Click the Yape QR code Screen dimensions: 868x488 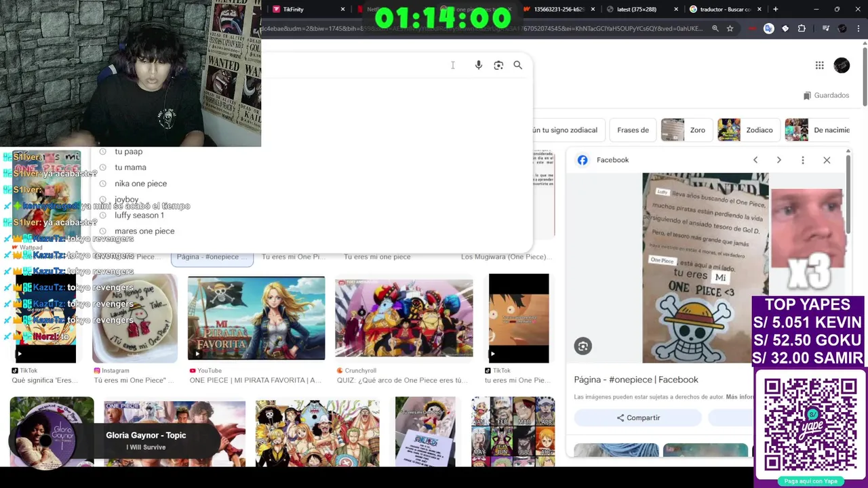(810, 425)
